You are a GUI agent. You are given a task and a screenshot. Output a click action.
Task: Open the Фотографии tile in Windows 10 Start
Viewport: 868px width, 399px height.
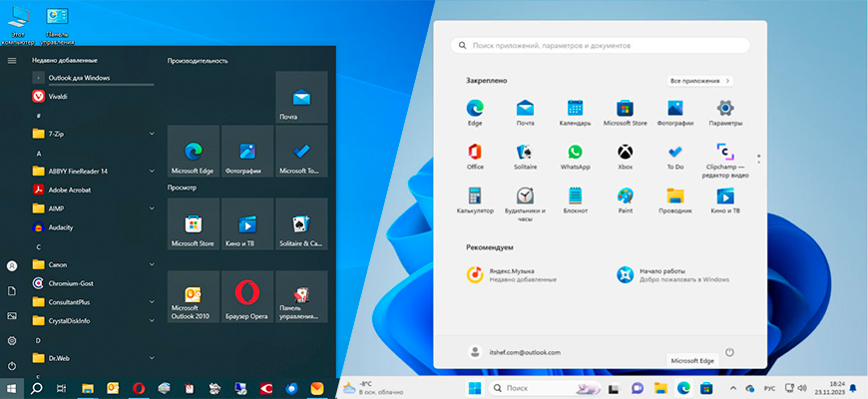coord(246,151)
